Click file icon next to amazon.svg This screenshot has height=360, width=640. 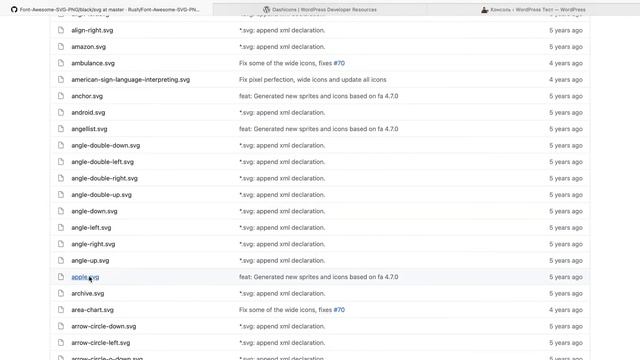point(61,47)
